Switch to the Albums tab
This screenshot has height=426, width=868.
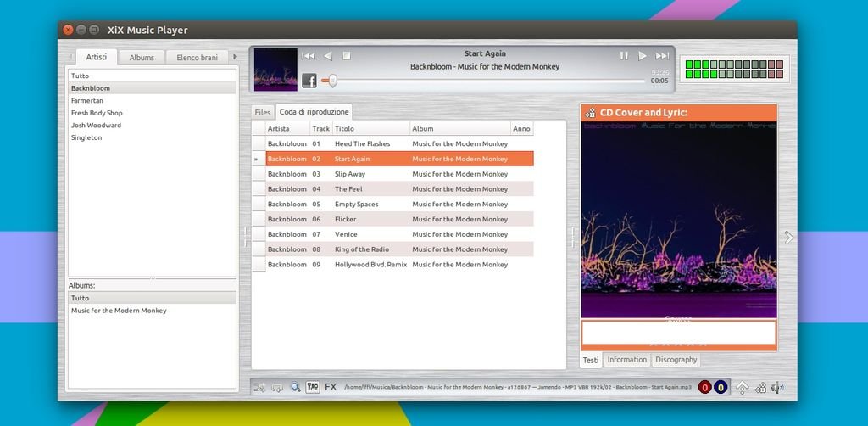pos(142,58)
